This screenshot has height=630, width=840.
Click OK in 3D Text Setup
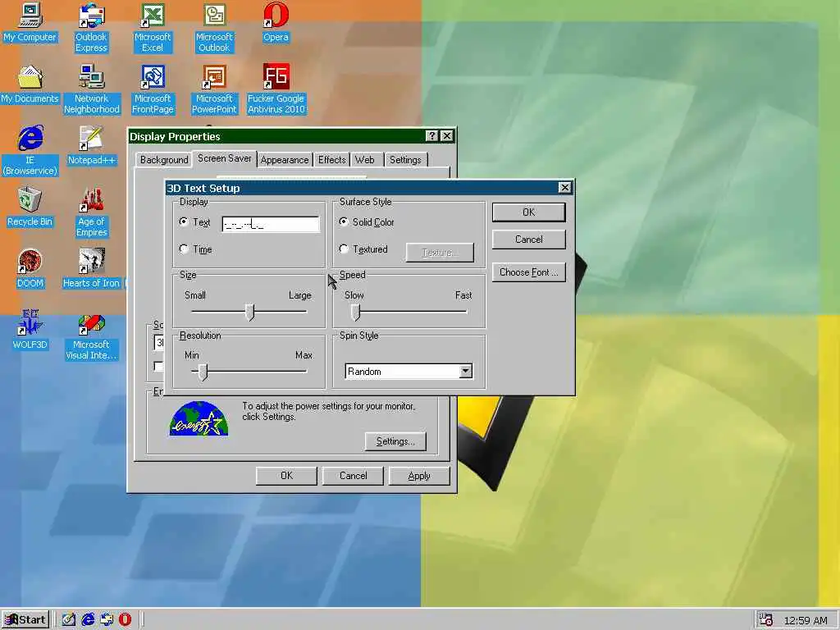529,212
